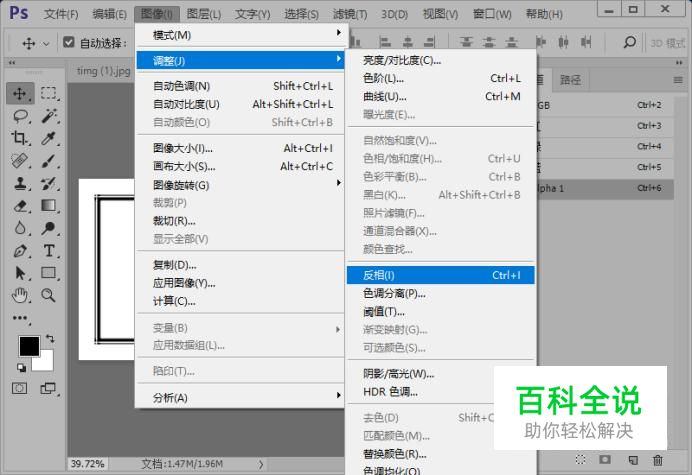Select the Gradient tool

(49, 206)
